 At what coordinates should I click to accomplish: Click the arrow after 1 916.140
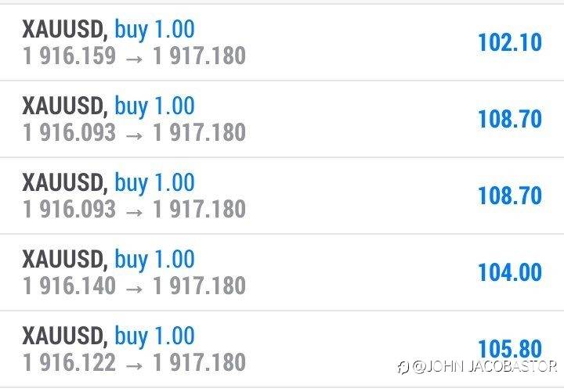(134, 286)
